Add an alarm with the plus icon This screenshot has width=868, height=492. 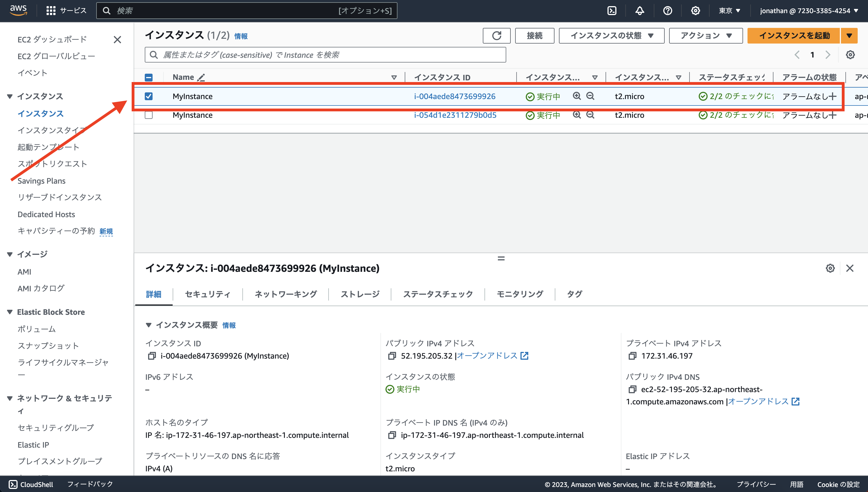(832, 96)
